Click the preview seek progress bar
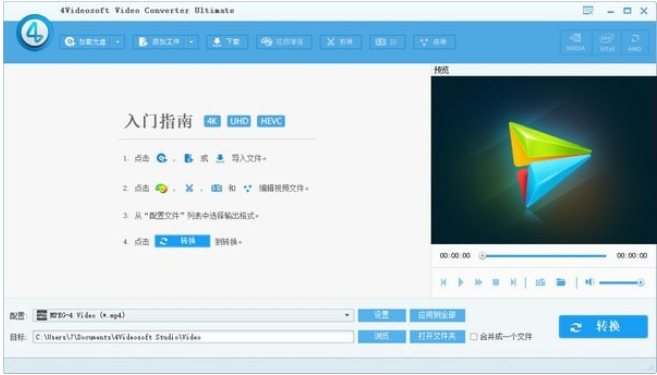This screenshot has height=375, width=657. [543, 256]
